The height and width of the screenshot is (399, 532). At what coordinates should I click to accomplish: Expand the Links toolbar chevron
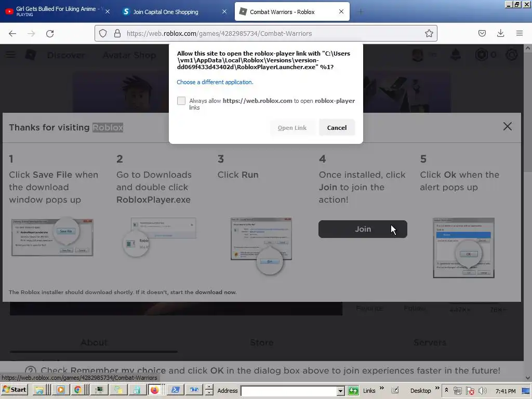click(x=382, y=388)
